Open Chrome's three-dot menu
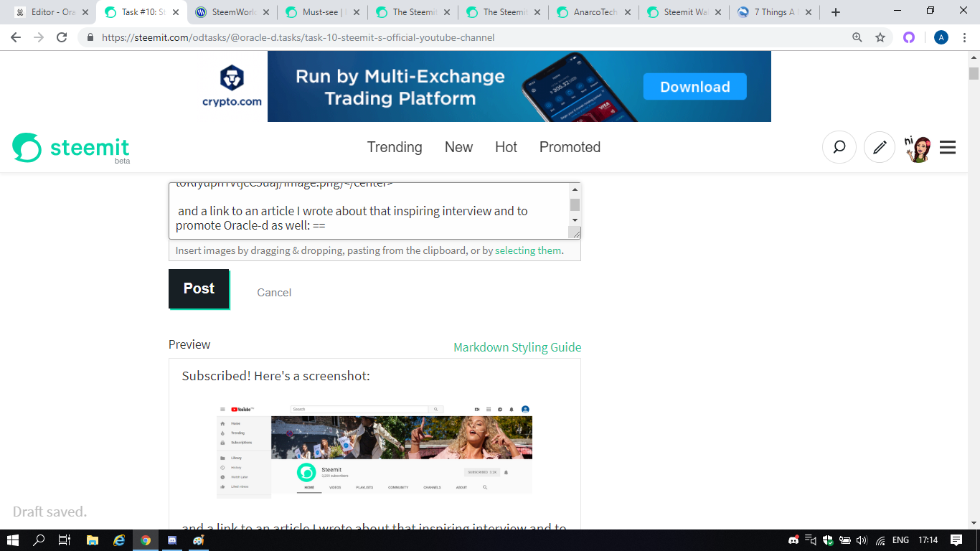Viewport: 980px width, 551px height. (x=965, y=37)
